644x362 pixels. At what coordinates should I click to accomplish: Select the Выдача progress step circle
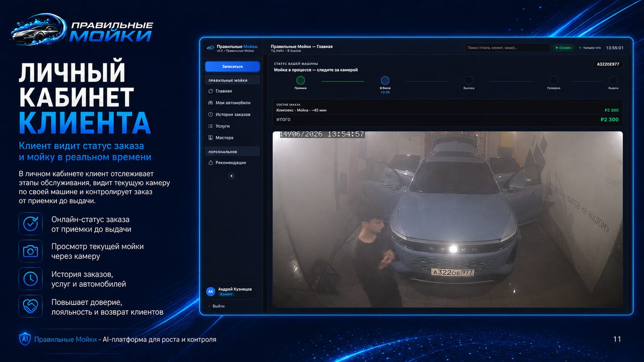pyautogui.click(x=613, y=80)
